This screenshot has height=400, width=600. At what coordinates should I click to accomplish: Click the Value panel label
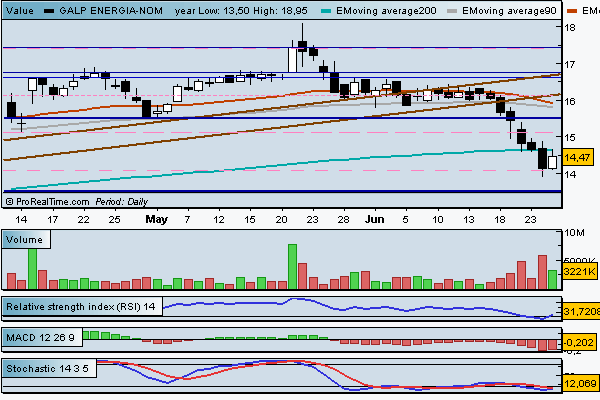pyautogui.click(x=20, y=11)
